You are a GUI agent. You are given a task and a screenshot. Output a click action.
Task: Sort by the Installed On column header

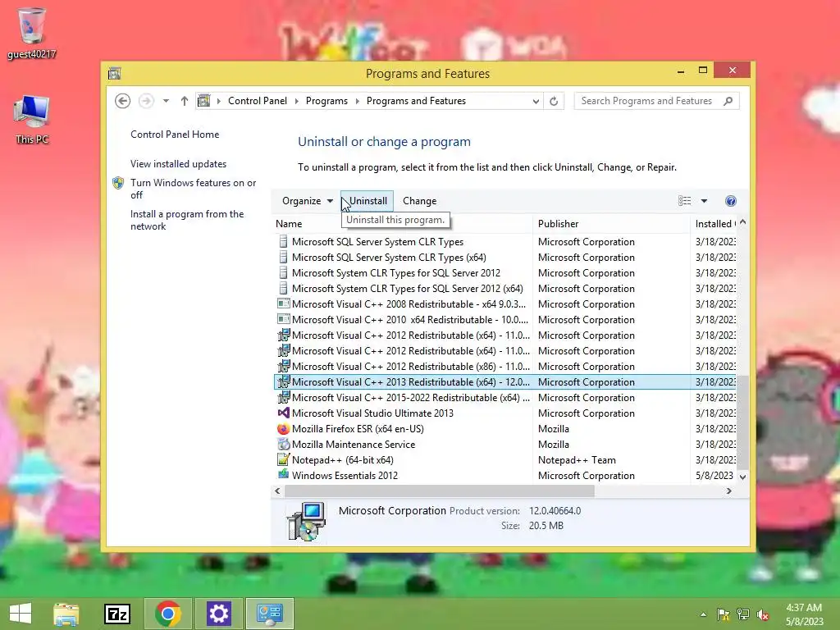(x=715, y=224)
